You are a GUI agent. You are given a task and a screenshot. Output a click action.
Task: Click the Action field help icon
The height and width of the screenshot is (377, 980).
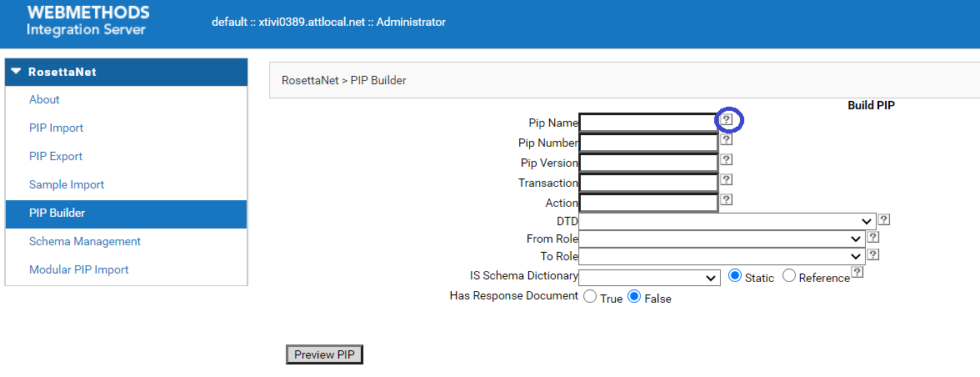[x=726, y=200]
